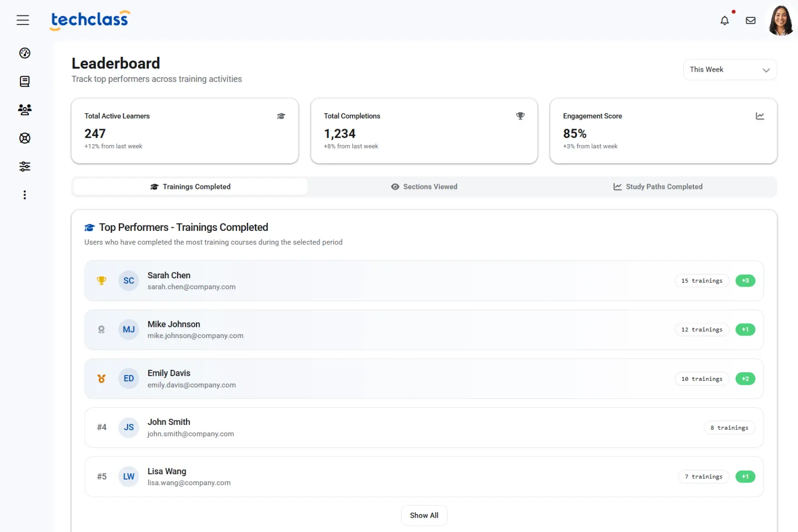Click the trophy icon on Total Completions card
Screen dimensions: 798x532
pyautogui.click(x=520, y=116)
